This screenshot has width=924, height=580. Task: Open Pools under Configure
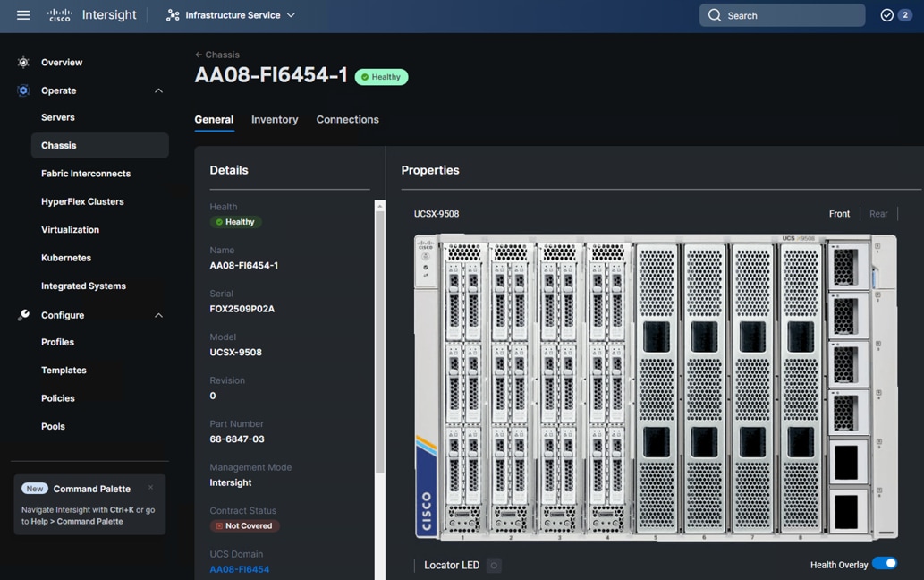click(53, 426)
